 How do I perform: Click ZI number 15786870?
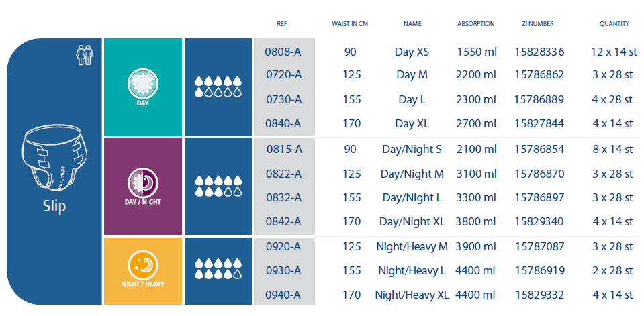click(539, 174)
